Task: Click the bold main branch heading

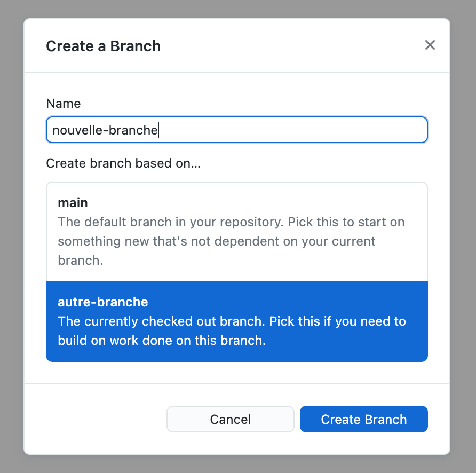Action: click(73, 203)
